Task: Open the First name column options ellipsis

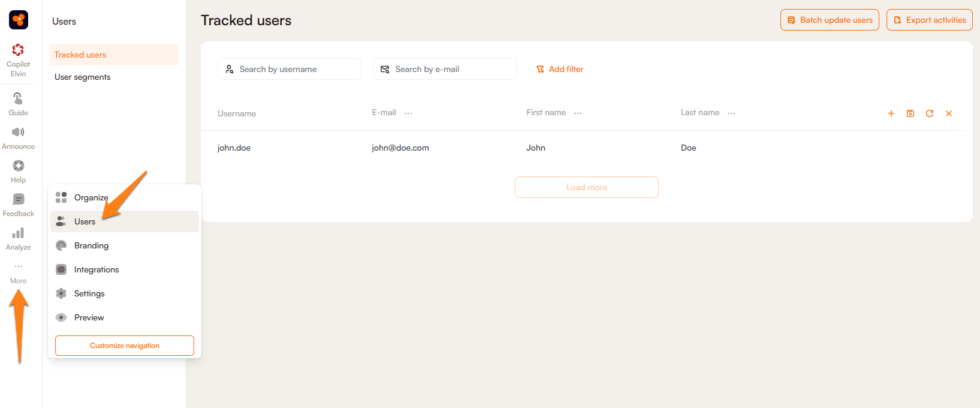Action: pos(578,113)
